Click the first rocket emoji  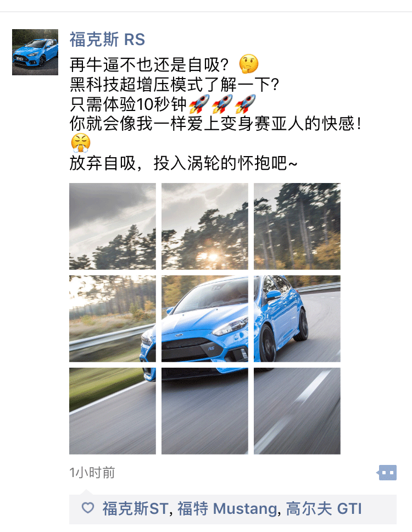click(199, 103)
